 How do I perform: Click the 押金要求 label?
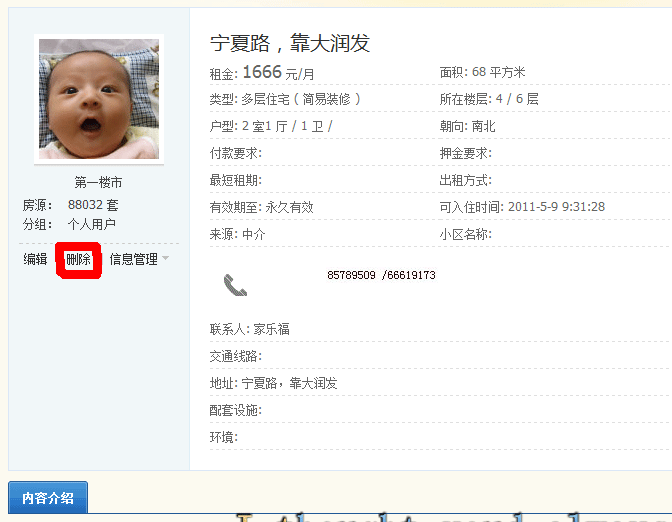pyautogui.click(x=465, y=153)
